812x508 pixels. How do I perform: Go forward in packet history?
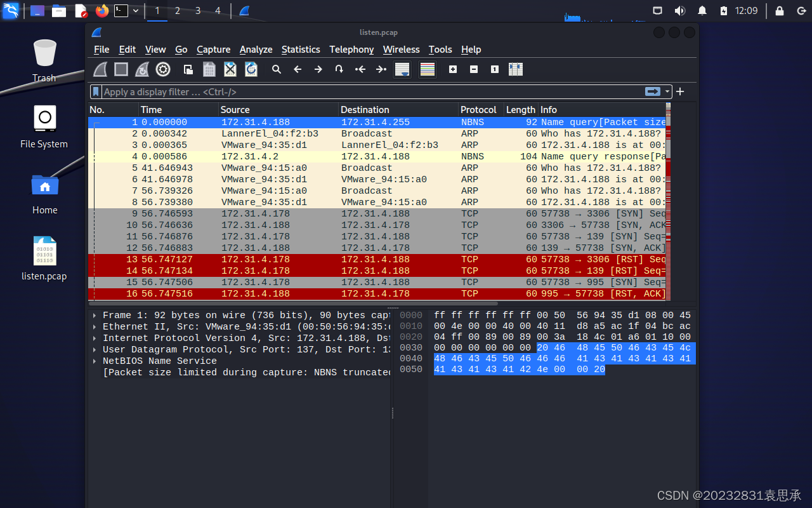point(318,69)
